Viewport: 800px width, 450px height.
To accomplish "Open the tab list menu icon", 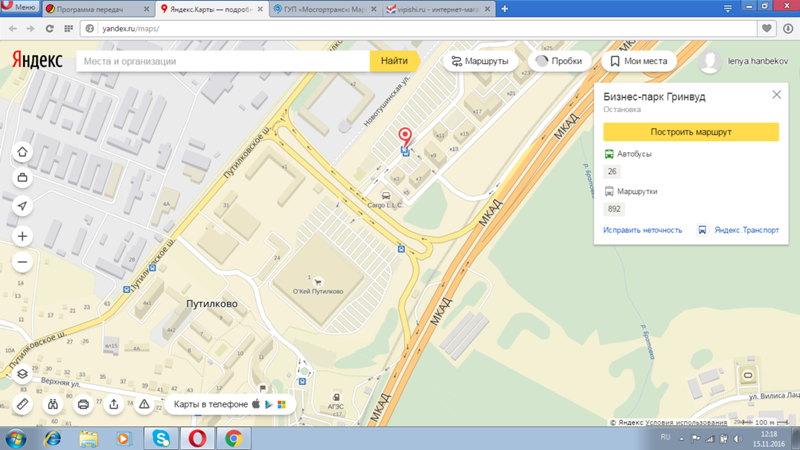I will [728, 8].
